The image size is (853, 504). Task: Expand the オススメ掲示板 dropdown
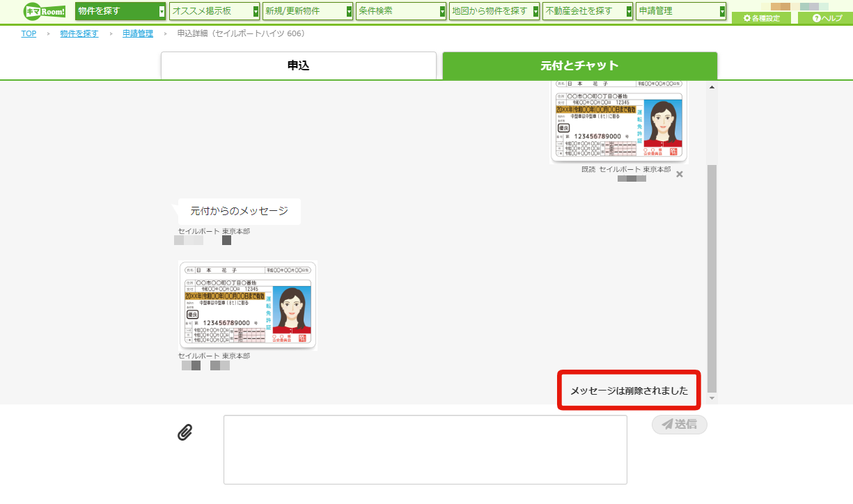(215, 11)
